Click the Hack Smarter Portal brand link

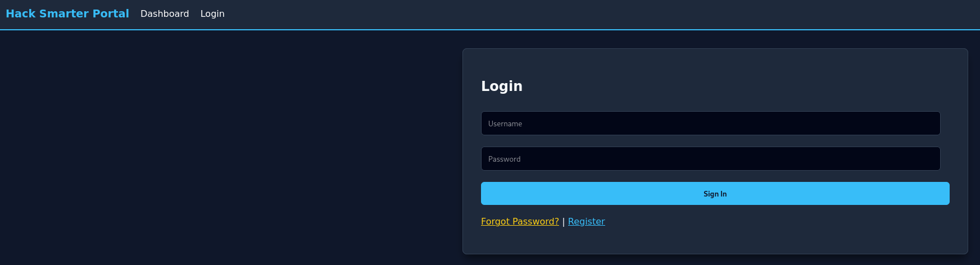click(x=67, y=13)
